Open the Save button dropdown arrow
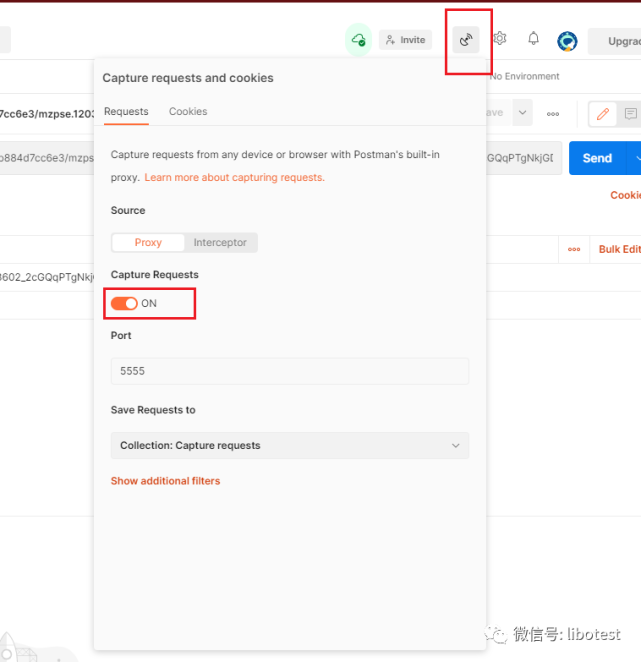The image size is (641, 662). [522, 113]
